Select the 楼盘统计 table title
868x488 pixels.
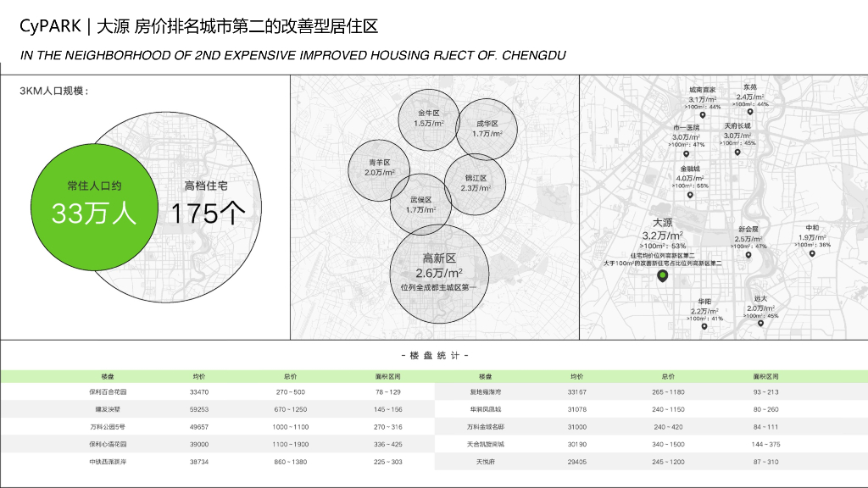434,355
